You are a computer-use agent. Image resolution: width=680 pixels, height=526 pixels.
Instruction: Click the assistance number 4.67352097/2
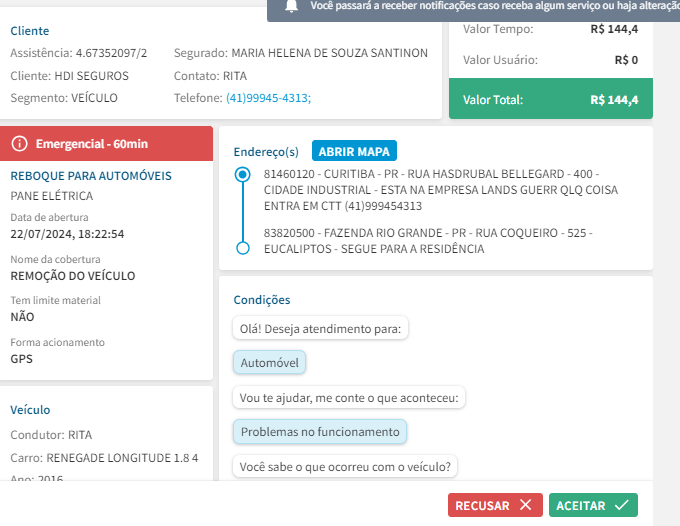point(111,53)
